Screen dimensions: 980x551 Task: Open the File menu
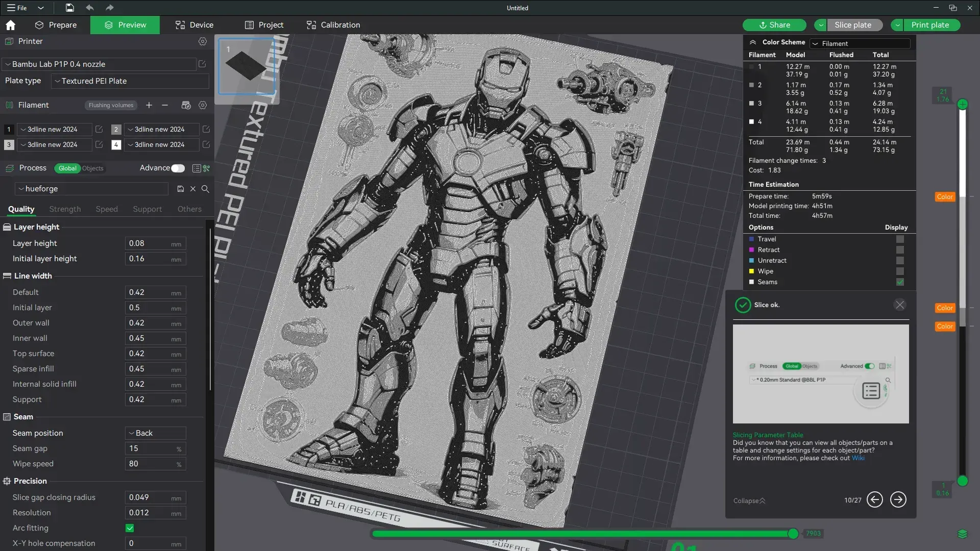(19, 8)
